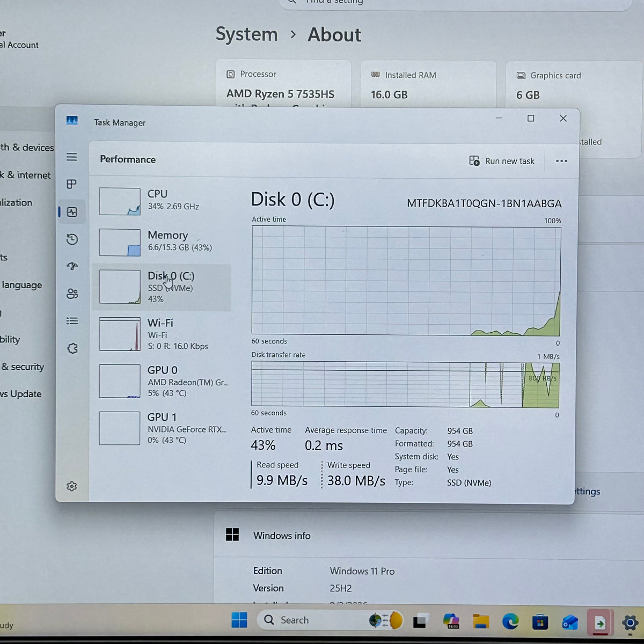Open the Startup apps page icon
Viewport: 644px width, 644px height.
[x=72, y=266]
